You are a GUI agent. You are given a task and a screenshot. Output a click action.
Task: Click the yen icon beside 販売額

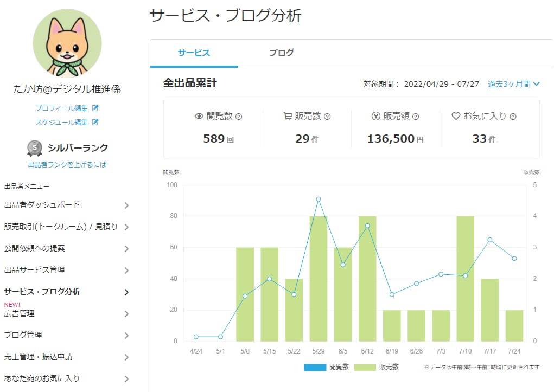click(x=376, y=116)
